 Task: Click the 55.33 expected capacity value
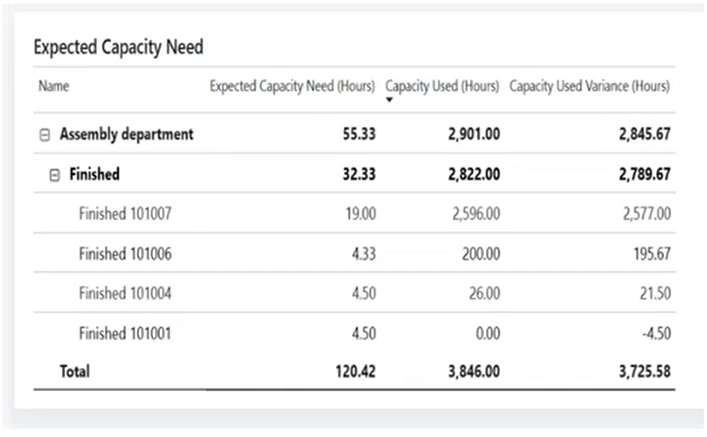[358, 134]
